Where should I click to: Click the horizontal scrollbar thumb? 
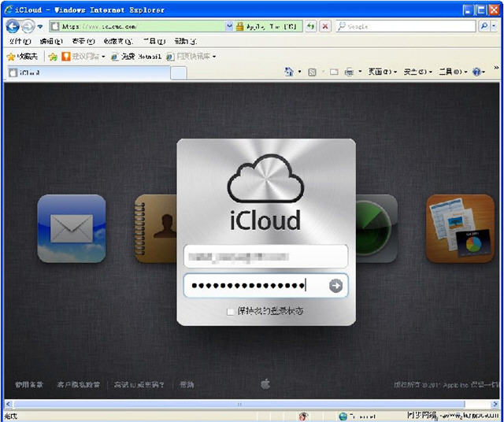pos(239,404)
